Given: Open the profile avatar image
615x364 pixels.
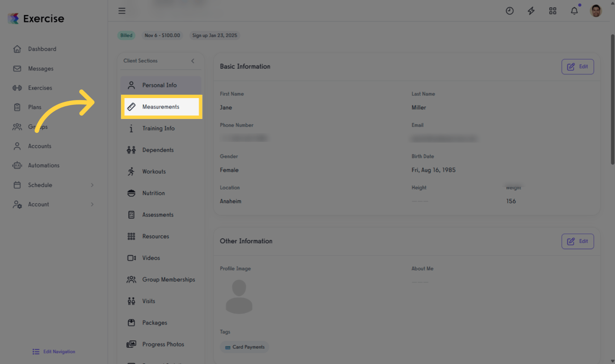Looking at the screenshot, I should 596,10.
